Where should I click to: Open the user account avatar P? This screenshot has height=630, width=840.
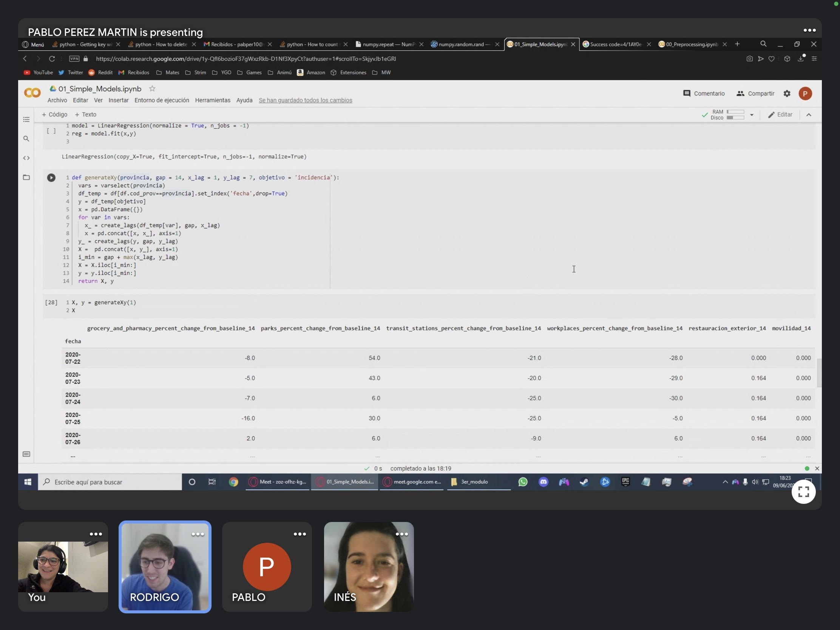(805, 93)
